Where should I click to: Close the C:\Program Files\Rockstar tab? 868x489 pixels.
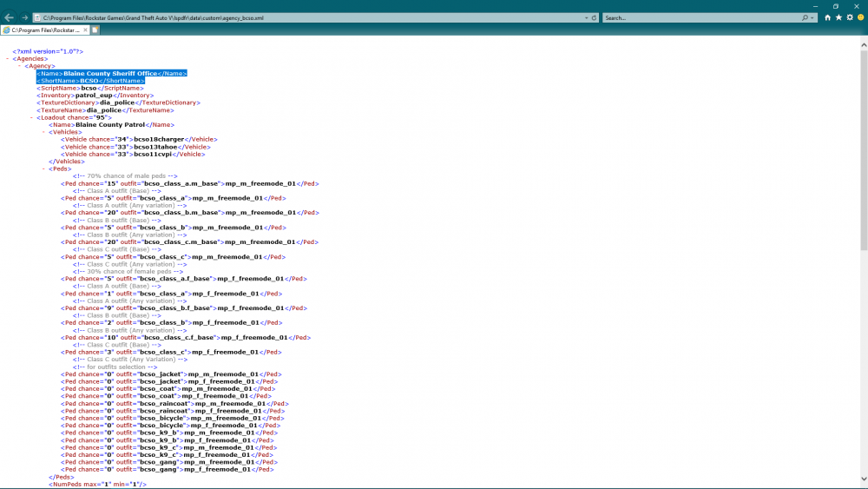pos(85,30)
